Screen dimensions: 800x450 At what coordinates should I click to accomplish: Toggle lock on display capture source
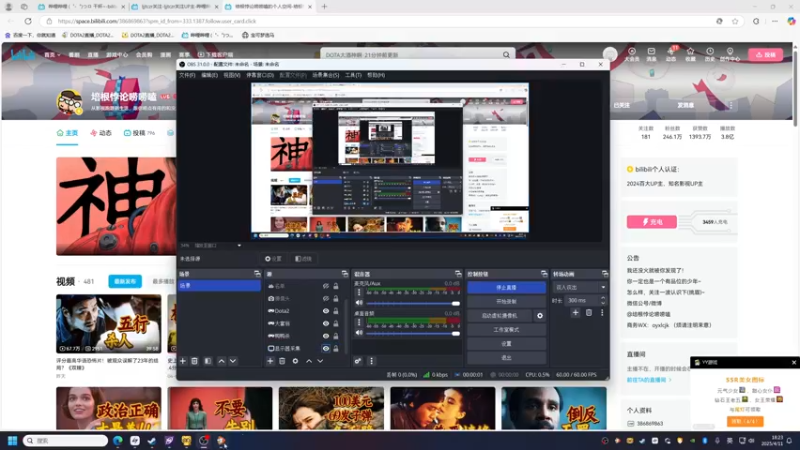pyautogui.click(x=336, y=348)
